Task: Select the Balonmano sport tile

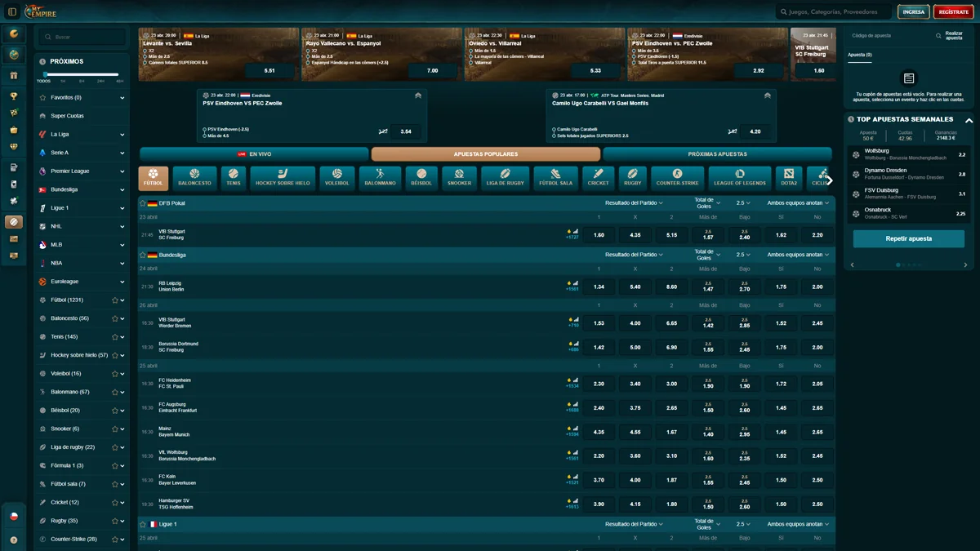Action: point(381,178)
